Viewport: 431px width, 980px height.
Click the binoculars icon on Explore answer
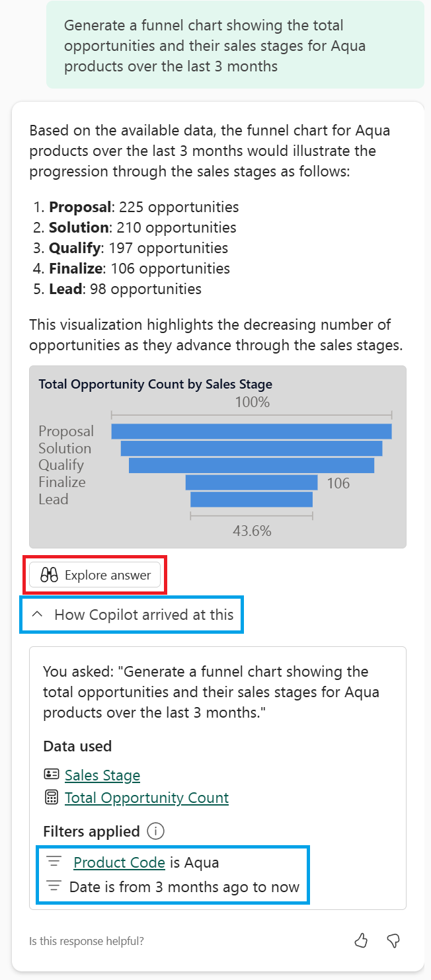50,575
